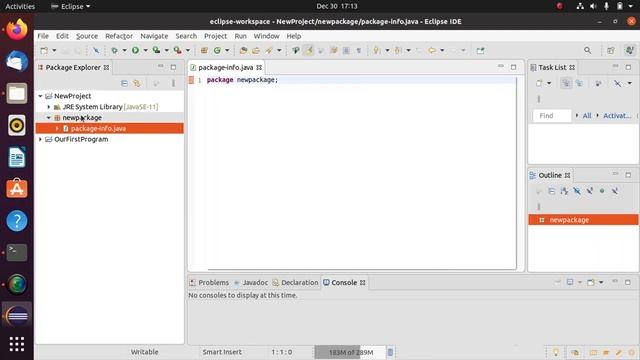Screen dimensions: 640x360
Task: Toggle Skip All Breakpoints toolbar icon
Action: pos(96,51)
